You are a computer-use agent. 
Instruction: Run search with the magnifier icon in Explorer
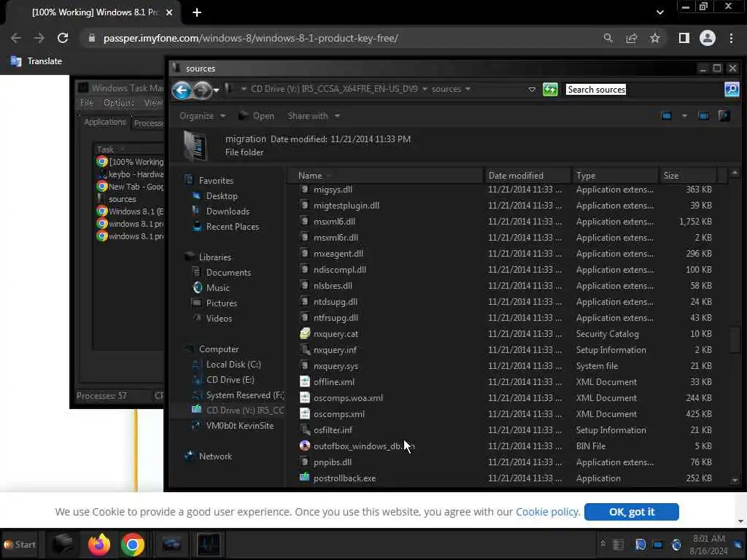731,89
